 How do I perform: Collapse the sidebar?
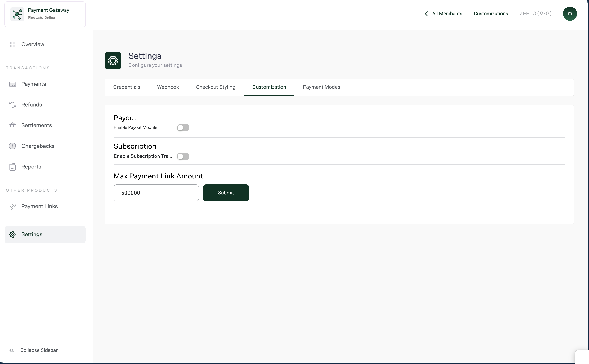(x=34, y=350)
